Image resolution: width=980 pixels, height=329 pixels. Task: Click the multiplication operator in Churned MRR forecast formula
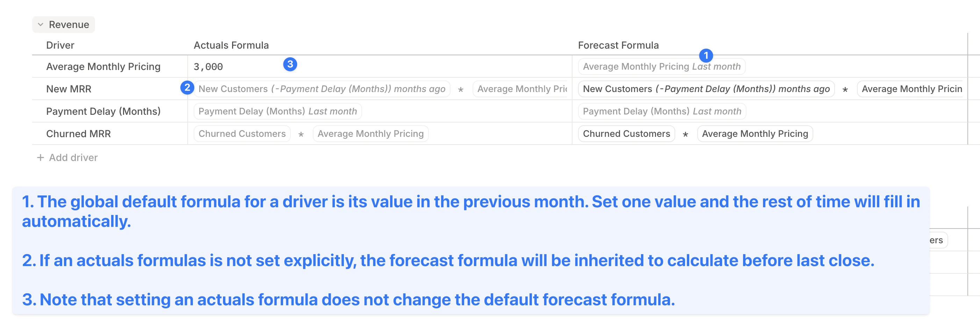(x=686, y=134)
